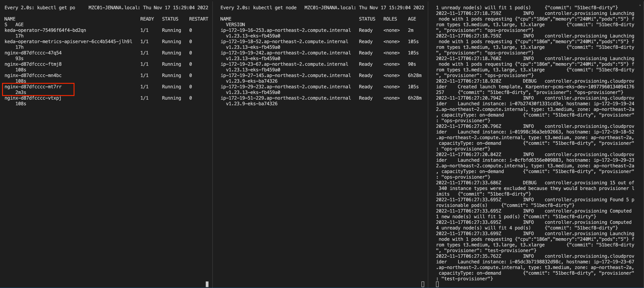Click the cursor block in pod pane
The width and height of the screenshot is (644, 288).
(x=207, y=284)
